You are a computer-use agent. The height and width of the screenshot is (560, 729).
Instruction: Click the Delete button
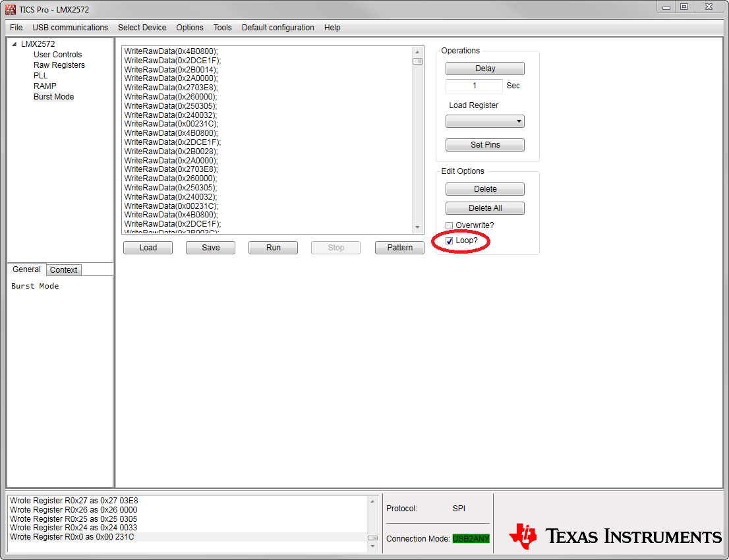tap(485, 189)
